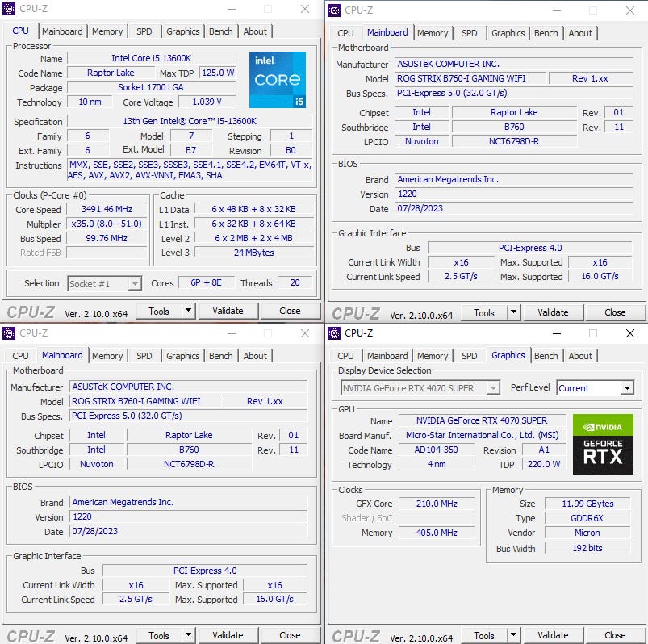The image size is (648, 644).
Task: Click Tools button in CPU tab window
Action: tap(159, 311)
